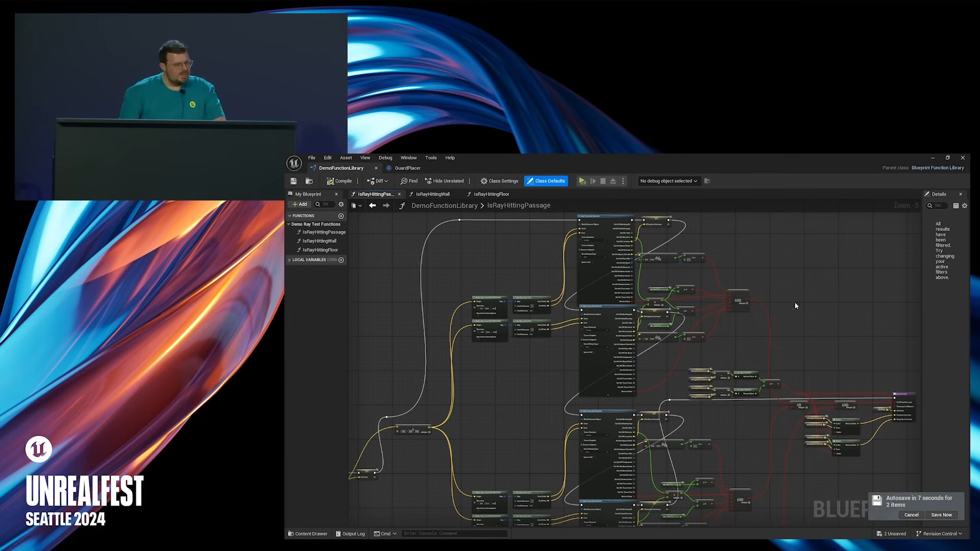Click the console command input field
The width and height of the screenshot is (980, 551).
tap(454, 534)
